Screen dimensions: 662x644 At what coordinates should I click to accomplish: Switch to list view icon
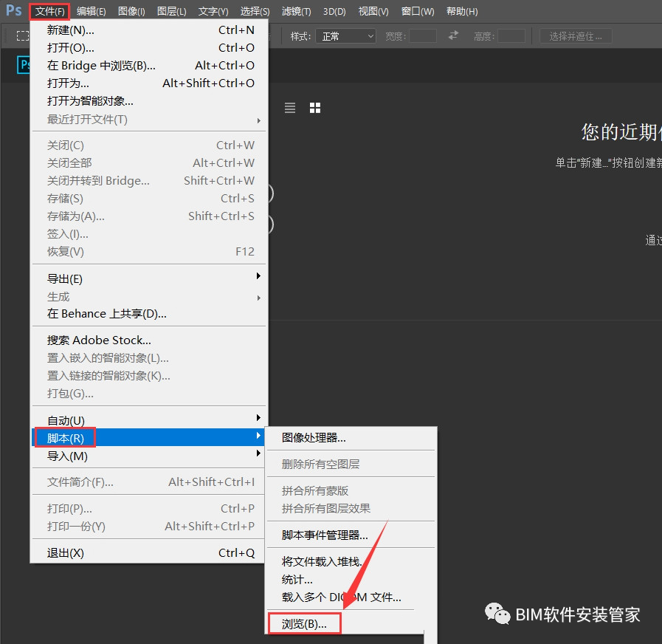pos(289,108)
